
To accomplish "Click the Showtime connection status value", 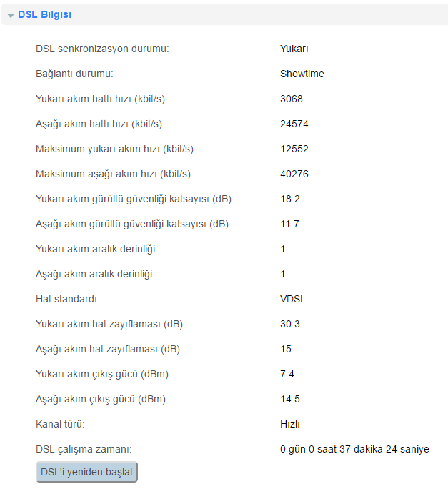I will point(302,74).
